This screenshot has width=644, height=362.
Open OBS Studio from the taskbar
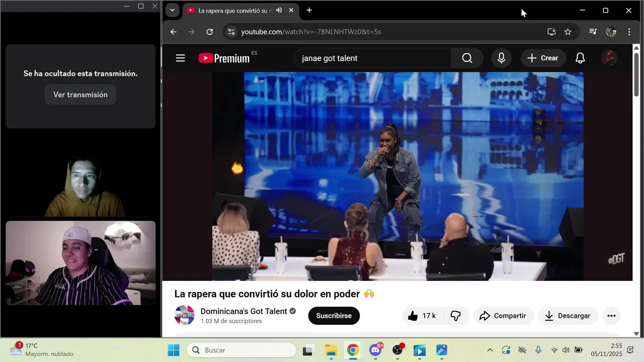click(397, 350)
